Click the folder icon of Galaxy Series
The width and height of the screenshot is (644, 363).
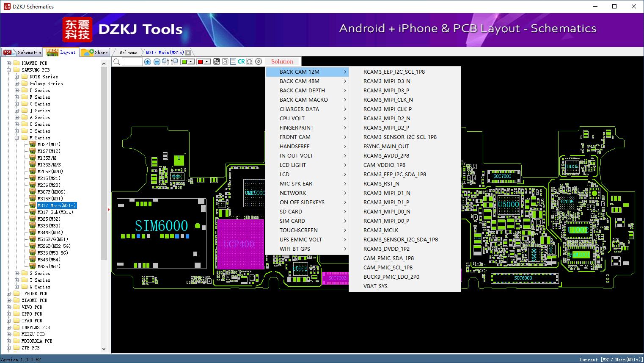click(x=25, y=83)
